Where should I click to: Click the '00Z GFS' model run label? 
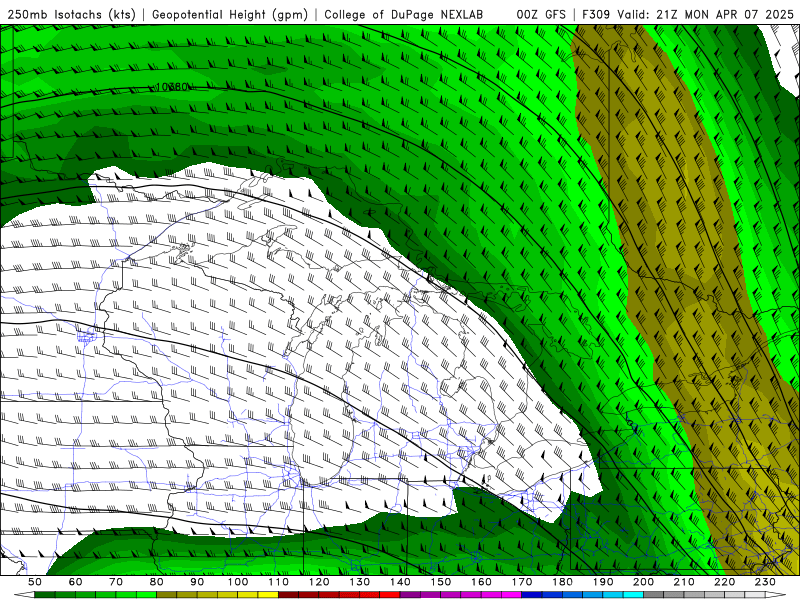click(x=541, y=15)
